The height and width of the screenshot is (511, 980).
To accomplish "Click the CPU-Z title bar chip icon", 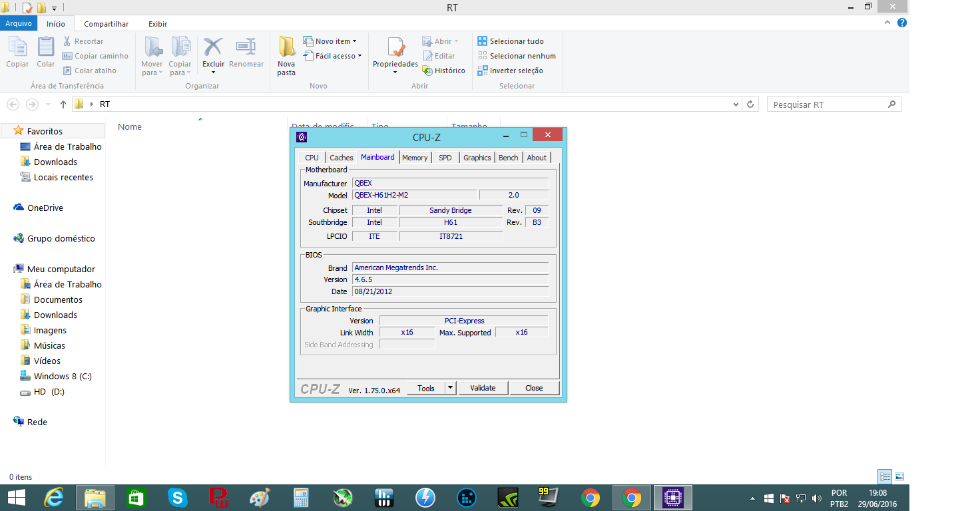I will point(302,137).
